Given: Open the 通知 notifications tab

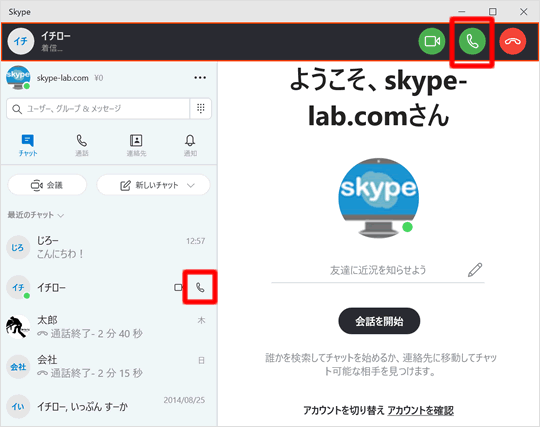Looking at the screenshot, I should point(190,146).
